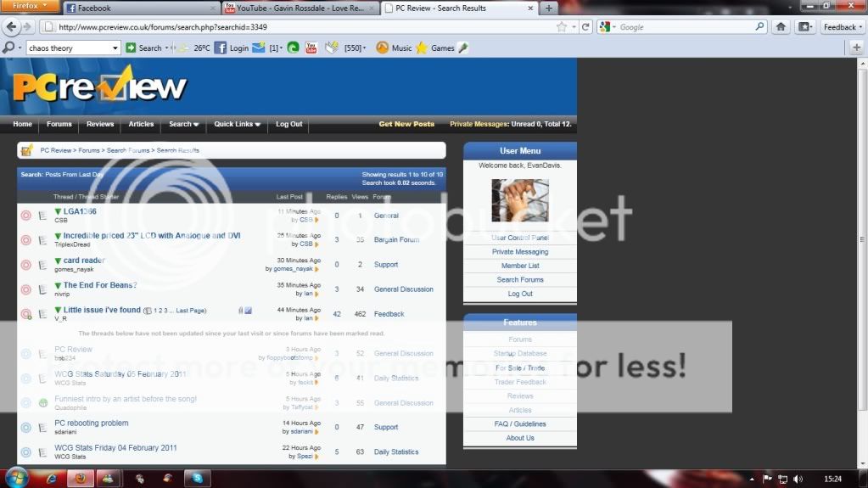
Task: Jump to first new post in LGA1366
Action: 58,211
